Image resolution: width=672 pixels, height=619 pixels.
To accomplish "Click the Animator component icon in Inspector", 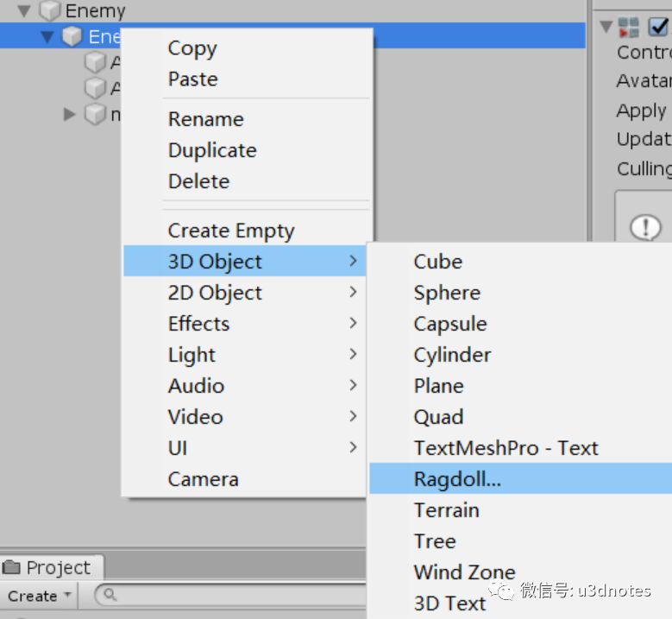I will [629, 28].
